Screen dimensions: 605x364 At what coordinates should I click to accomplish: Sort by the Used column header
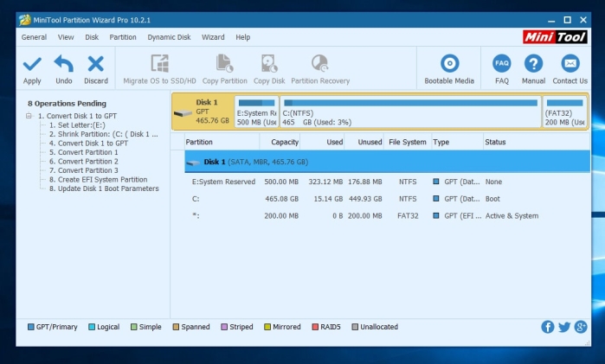point(322,142)
